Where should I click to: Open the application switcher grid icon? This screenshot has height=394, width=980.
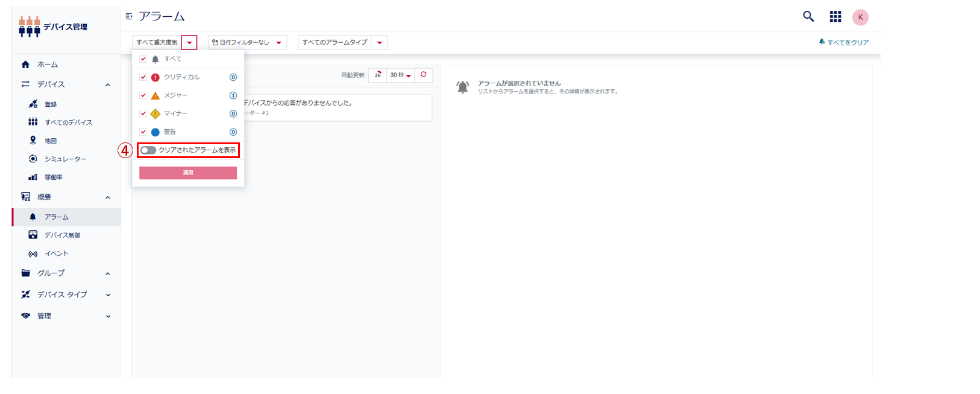[835, 17]
